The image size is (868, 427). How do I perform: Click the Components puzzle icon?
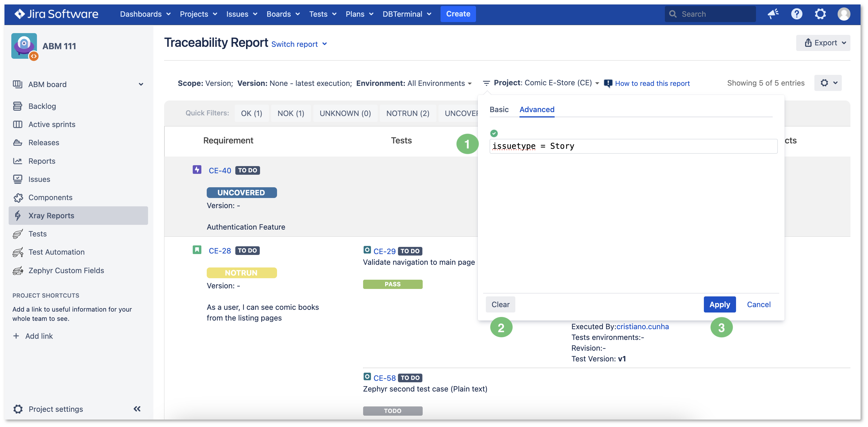coord(18,197)
